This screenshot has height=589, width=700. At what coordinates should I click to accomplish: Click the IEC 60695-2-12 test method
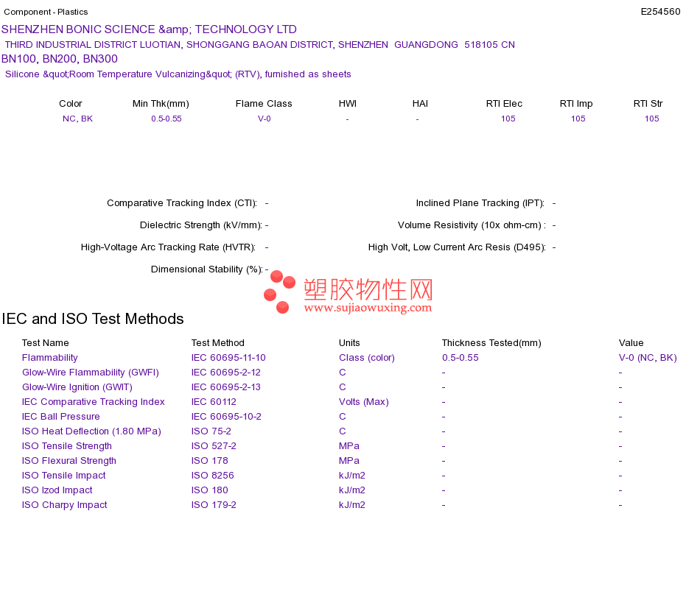226,372
